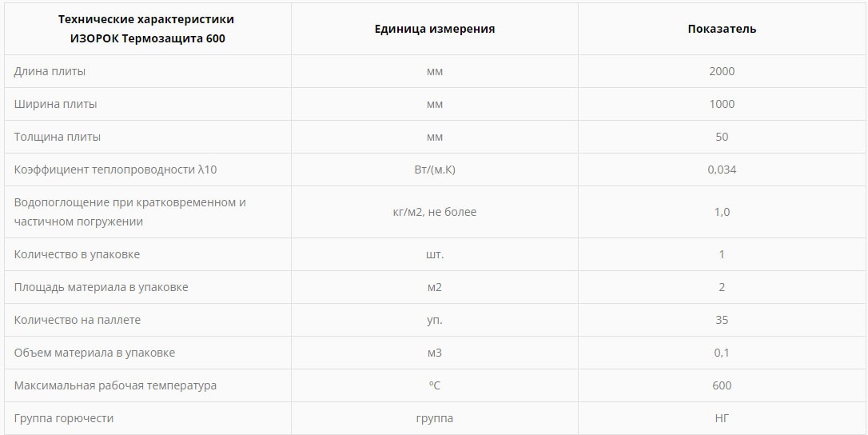This screenshot has height=435, width=868.
Task: Click 'Площадь материала в упаковке' label
Action: click(101, 287)
